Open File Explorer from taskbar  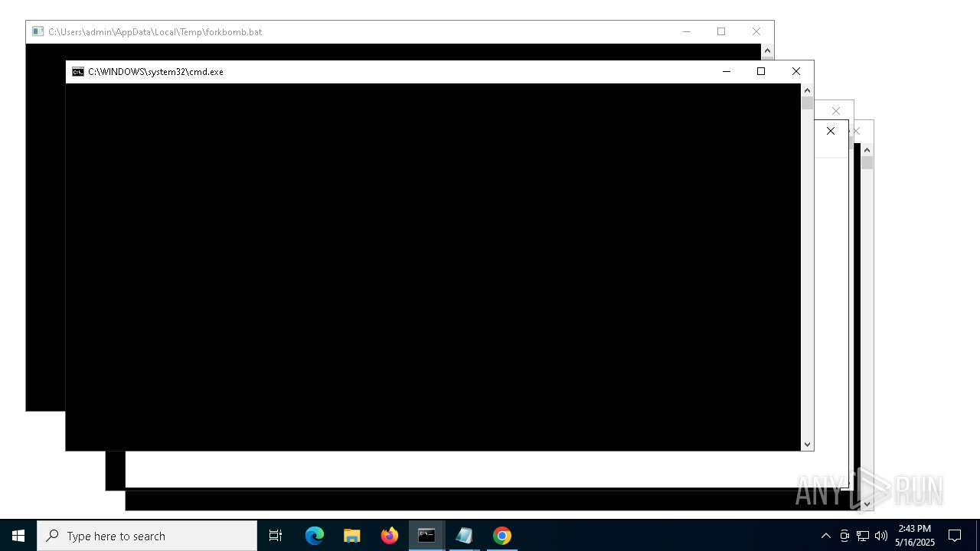click(352, 536)
